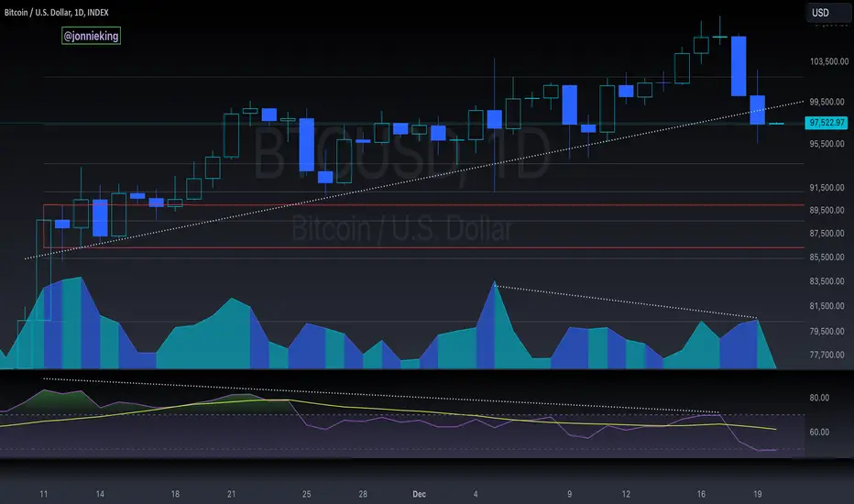Click the 89,500.00 price axis label
The height and width of the screenshot is (504, 854).
coord(827,211)
